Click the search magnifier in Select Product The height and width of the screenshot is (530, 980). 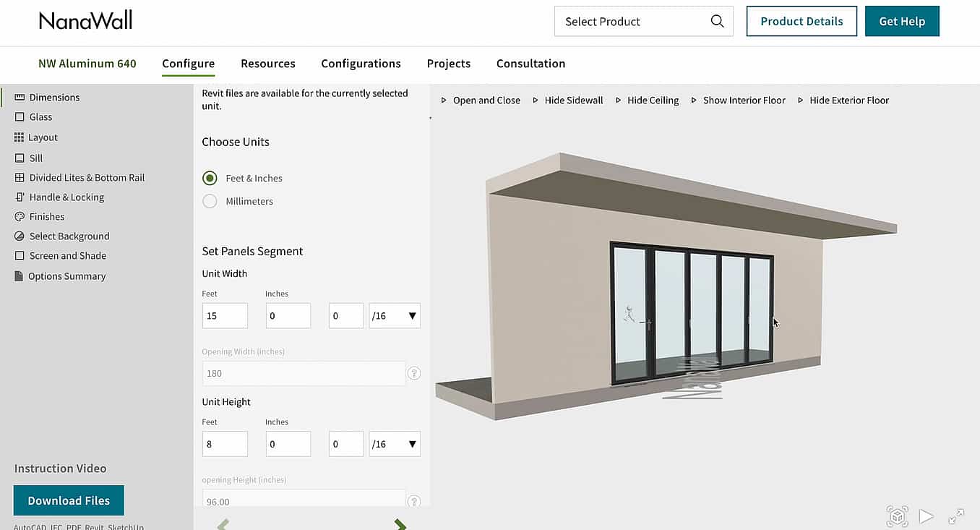[x=717, y=21]
